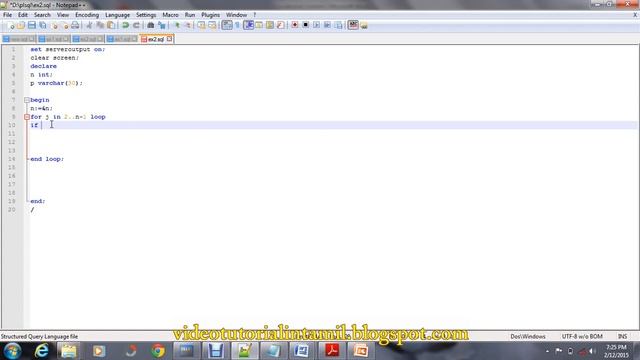
Task: Open Chrome from the taskbar
Action: (x=158, y=351)
